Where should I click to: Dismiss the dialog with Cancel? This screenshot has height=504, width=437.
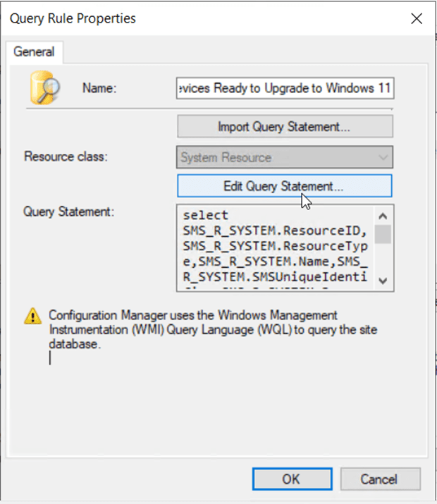[x=378, y=479]
